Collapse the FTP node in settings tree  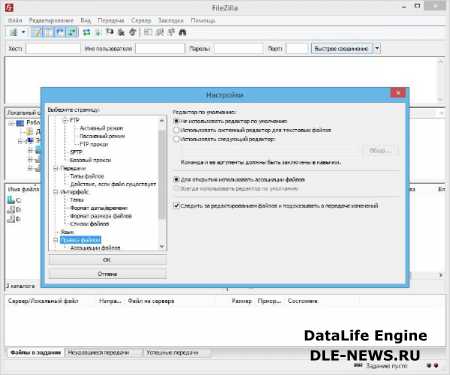(x=66, y=120)
